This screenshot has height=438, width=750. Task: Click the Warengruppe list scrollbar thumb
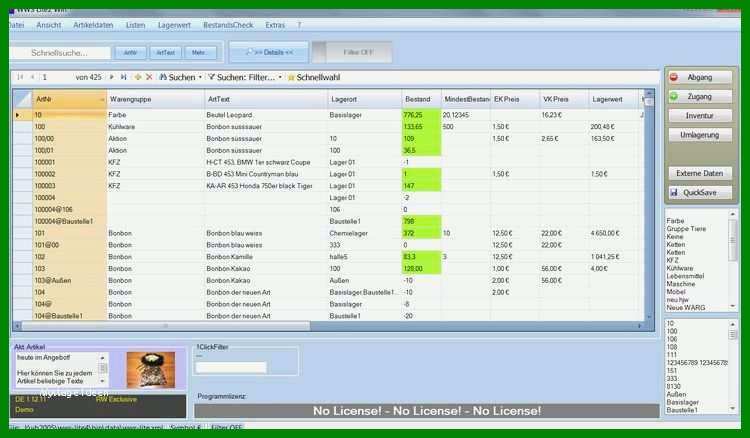click(732, 241)
